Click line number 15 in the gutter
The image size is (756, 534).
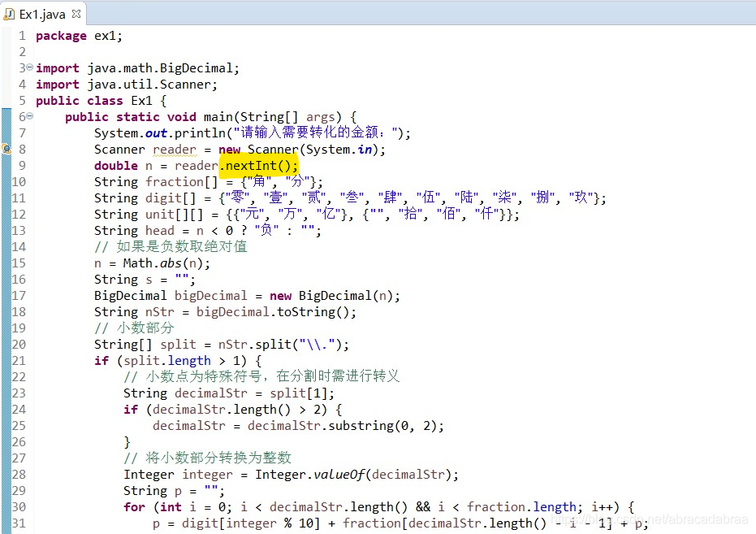(x=20, y=263)
